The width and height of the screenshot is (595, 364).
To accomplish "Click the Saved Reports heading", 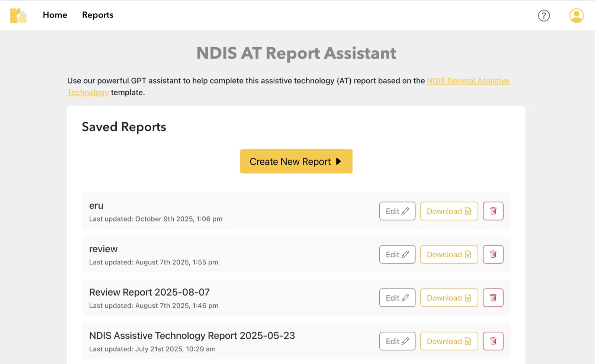I will (124, 127).
